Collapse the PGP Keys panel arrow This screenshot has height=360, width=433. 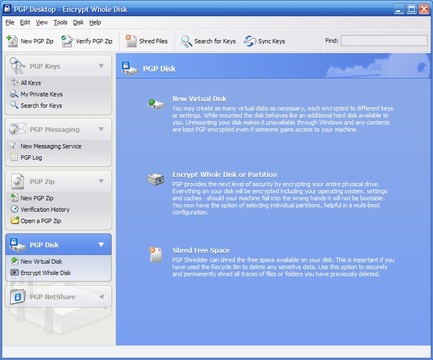click(101, 66)
